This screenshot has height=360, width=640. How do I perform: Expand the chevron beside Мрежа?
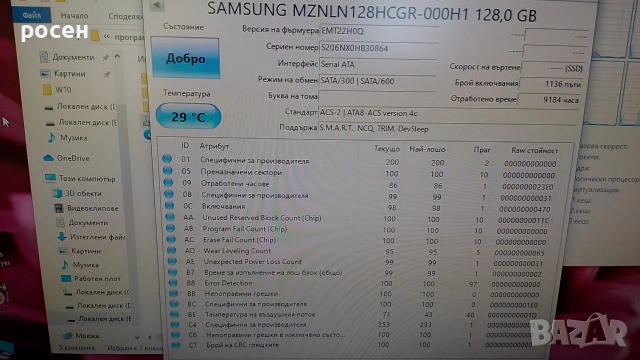[x=137, y=337]
